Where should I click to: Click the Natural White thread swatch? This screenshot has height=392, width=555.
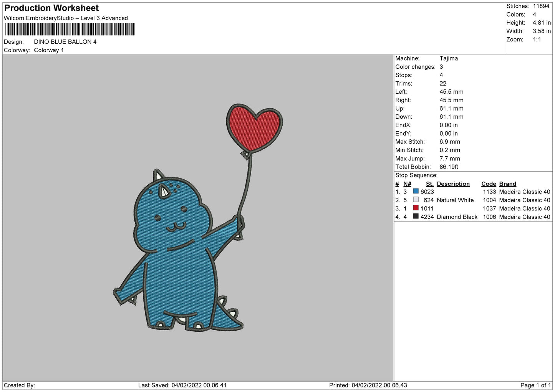(x=416, y=200)
